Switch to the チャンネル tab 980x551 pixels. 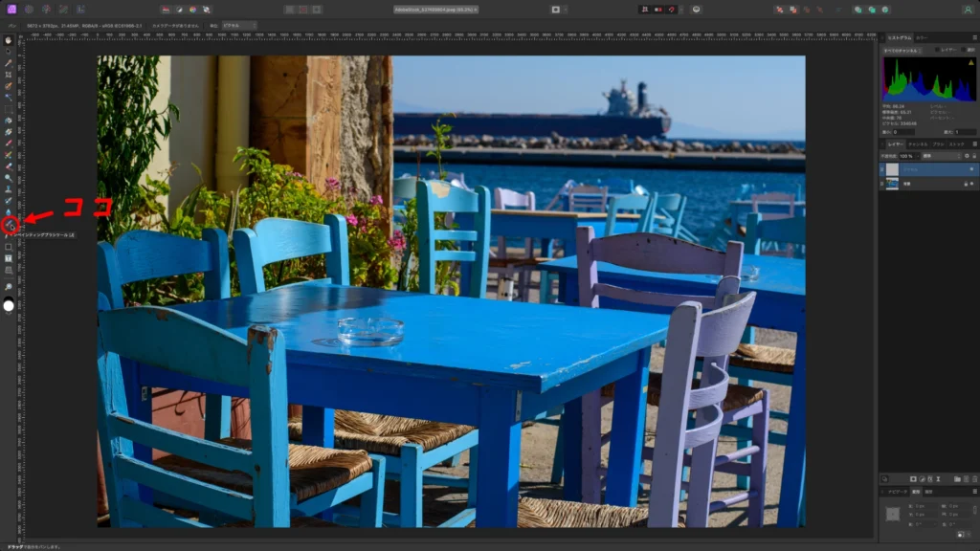click(918, 143)
